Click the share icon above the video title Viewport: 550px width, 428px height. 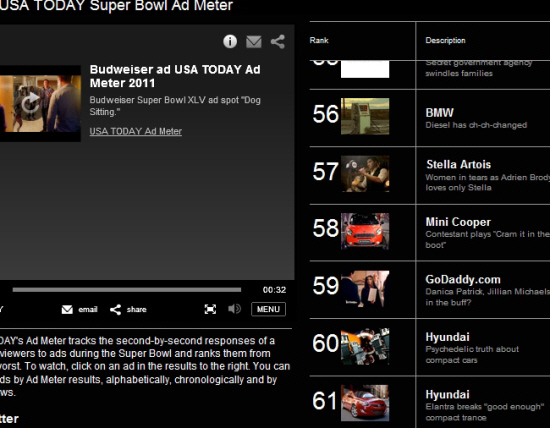click(278, 42)
